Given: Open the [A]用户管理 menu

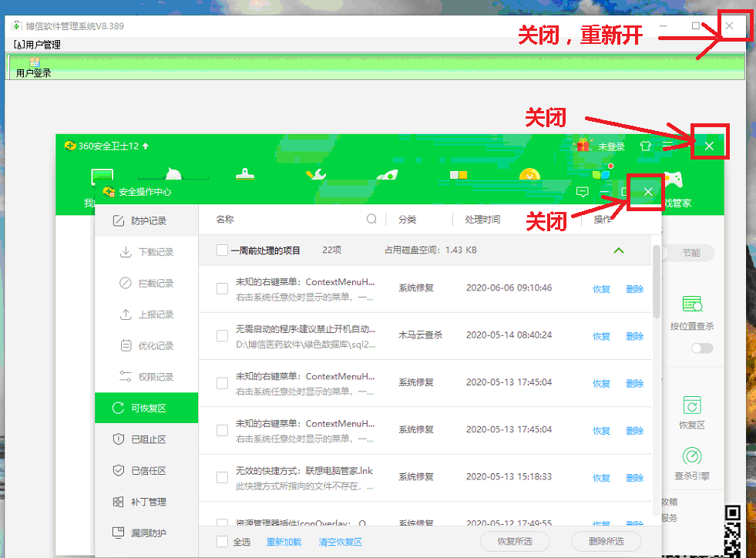Looking at the screenshot, I should pyautogui.click(x=37, y=45).
